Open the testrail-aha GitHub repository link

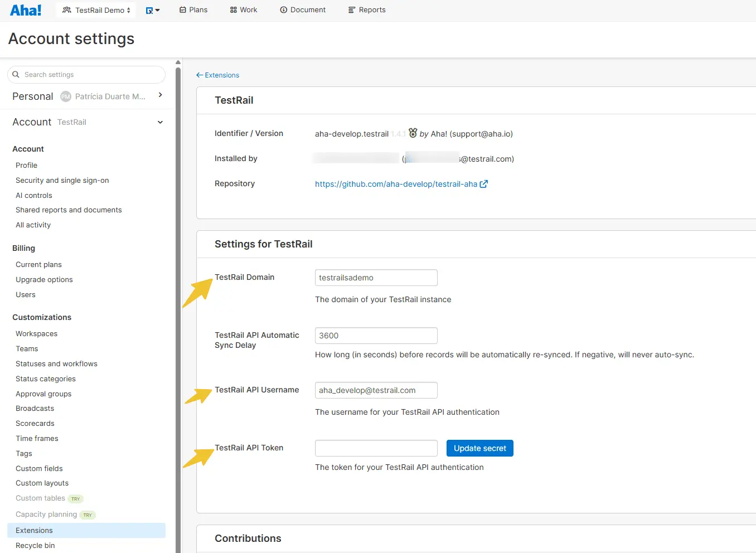[x=396, y=184]
